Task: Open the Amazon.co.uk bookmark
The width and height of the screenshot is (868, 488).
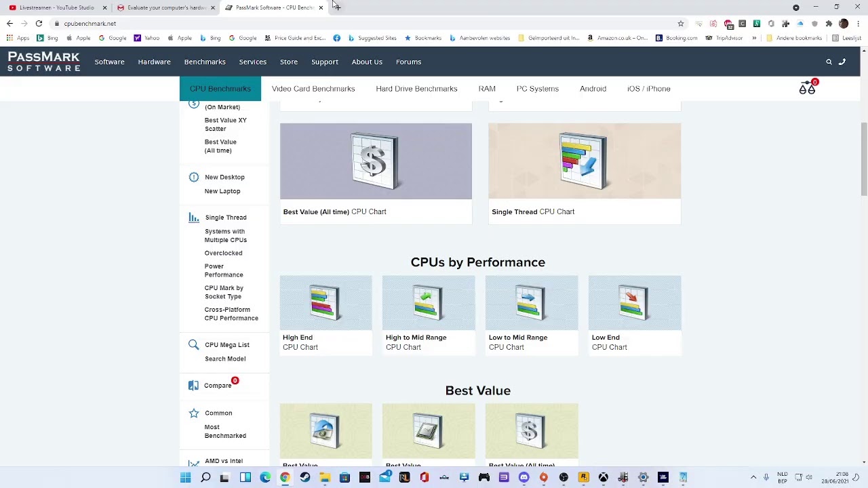Action: tap(618, 38)
